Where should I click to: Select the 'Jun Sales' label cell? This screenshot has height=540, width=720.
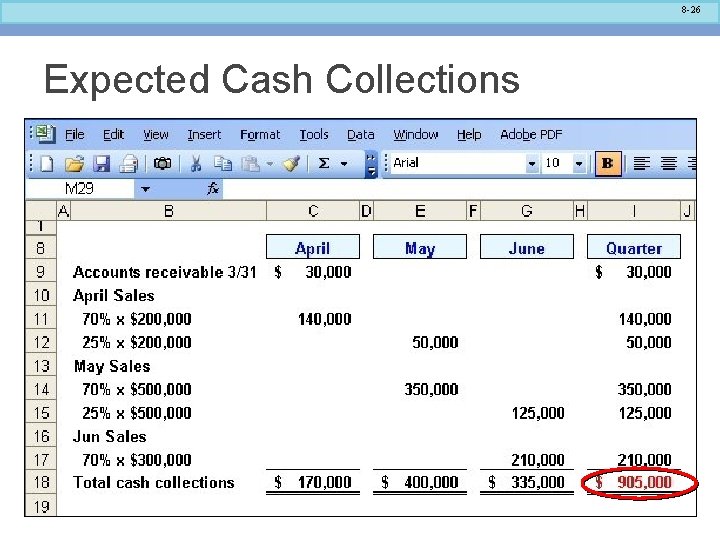[x=109, y=436]
